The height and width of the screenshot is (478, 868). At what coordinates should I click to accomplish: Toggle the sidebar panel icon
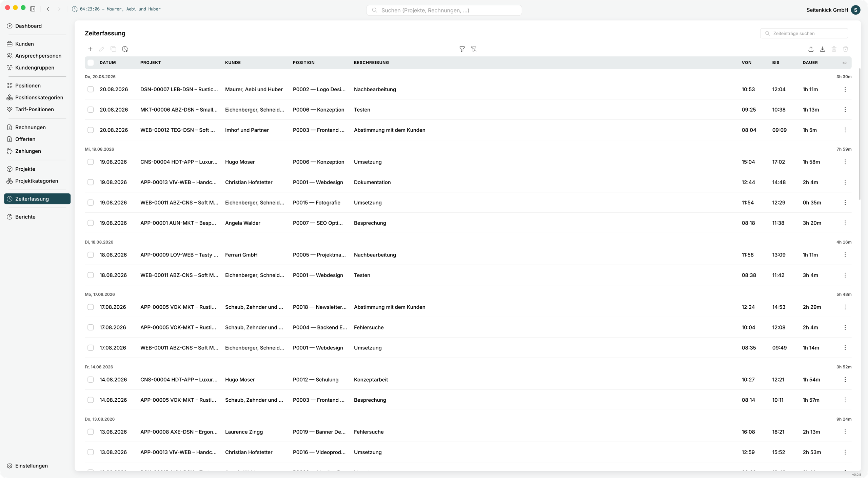[33, 9]
